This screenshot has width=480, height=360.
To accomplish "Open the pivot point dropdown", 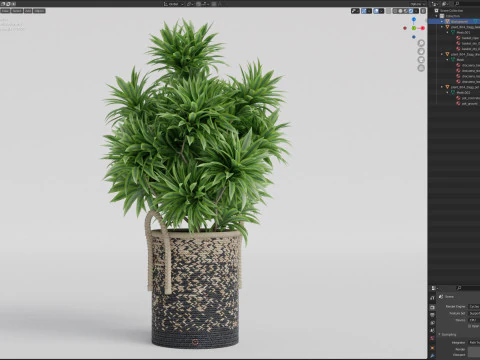I will tap(190, 4).
